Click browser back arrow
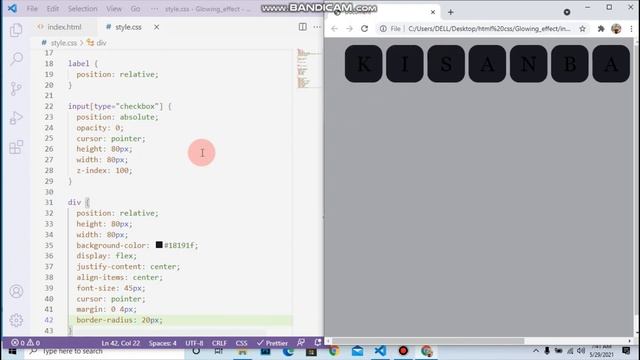640x360 pixels. (334, 29)
